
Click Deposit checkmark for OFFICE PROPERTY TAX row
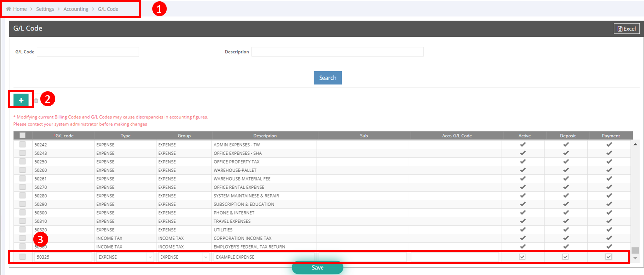click(x=566, y=162)
